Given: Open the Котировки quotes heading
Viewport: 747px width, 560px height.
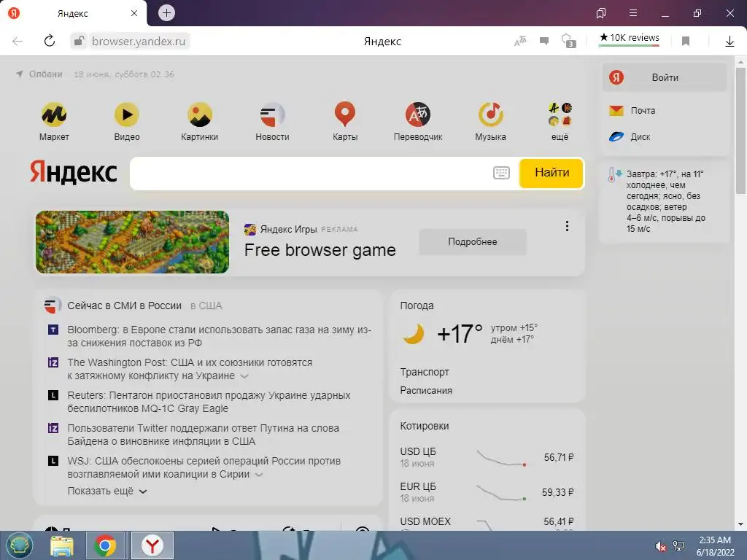Looking at the screenshot, I should tap(425, 426).
